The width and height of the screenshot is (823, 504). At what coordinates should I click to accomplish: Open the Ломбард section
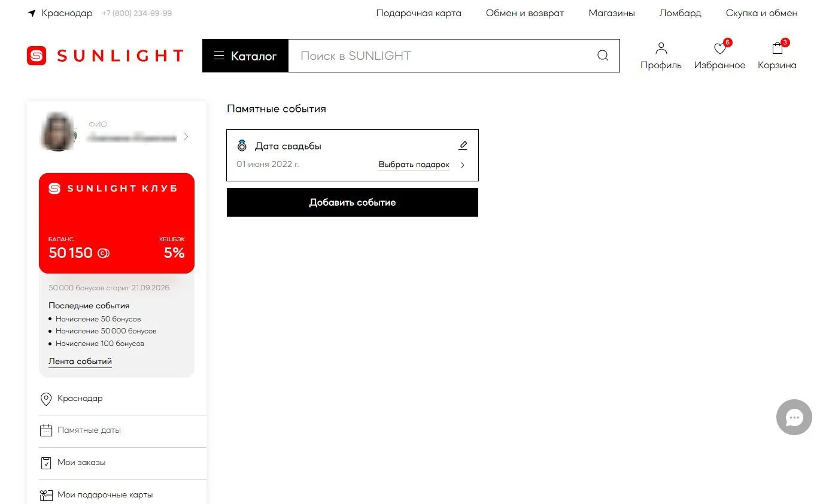click(680, 13)
